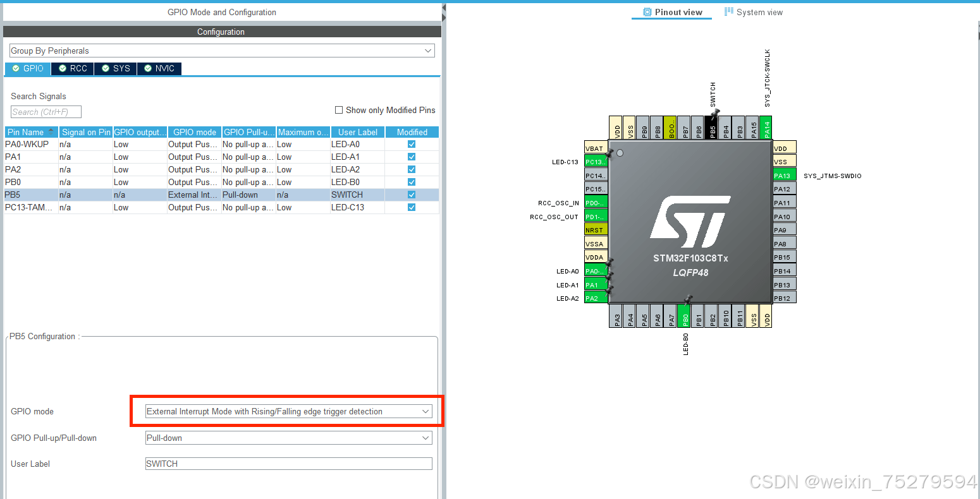Click PA14 pin on chip
Image resolution: width=980 pixels, height=499 pixels.
(766, 128)
